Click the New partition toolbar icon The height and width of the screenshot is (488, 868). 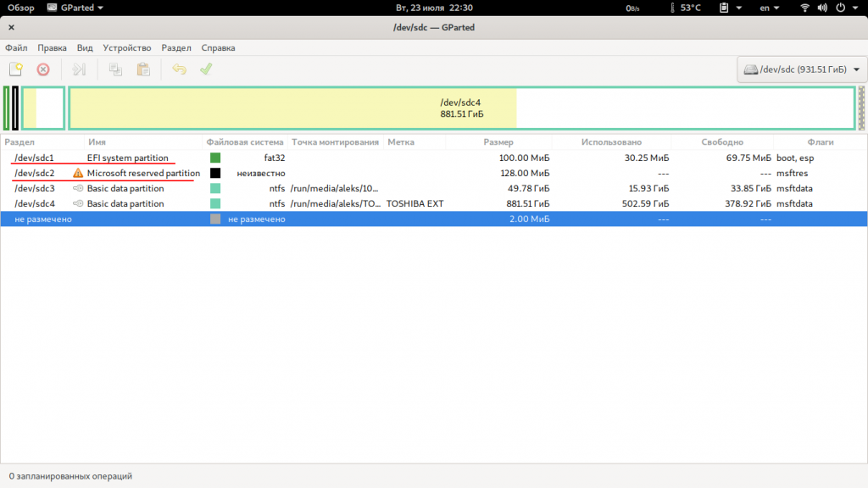[15, 69]
